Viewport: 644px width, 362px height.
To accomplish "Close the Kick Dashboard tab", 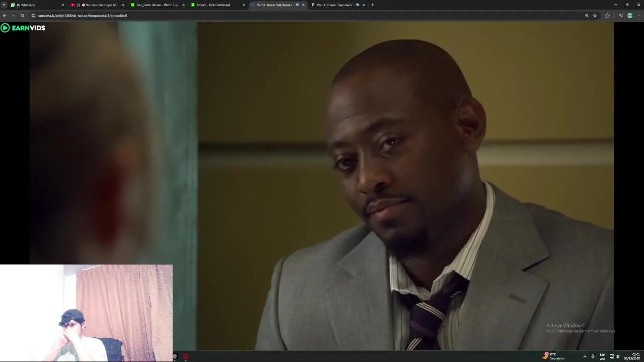I will [244, 5].
